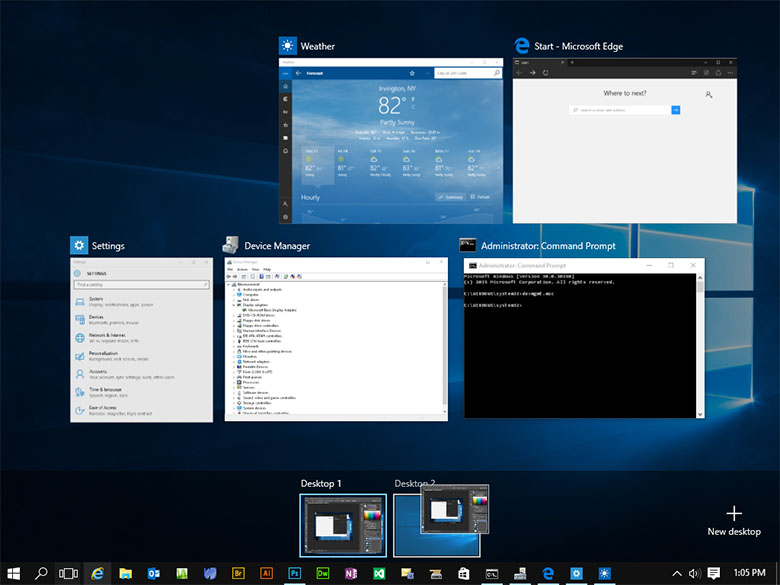Show hidden system tray icons
The image size is (780, 585).
pos(677,574)
